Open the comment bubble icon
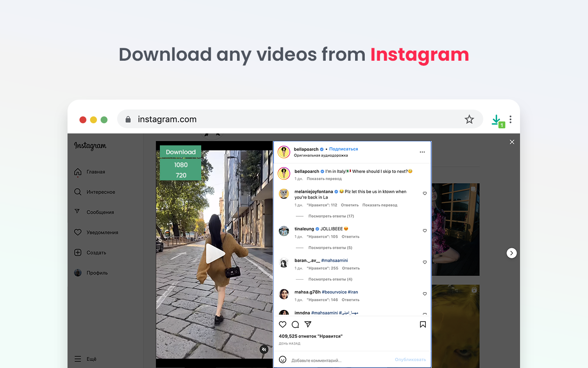Screen dimensions: 588x368 tap(295, 324)
